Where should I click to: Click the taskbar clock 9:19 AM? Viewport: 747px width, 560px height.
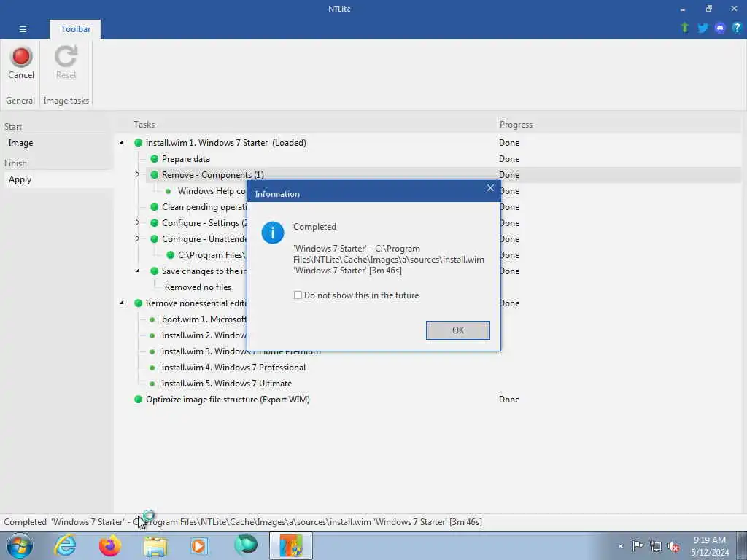point(709,540)
